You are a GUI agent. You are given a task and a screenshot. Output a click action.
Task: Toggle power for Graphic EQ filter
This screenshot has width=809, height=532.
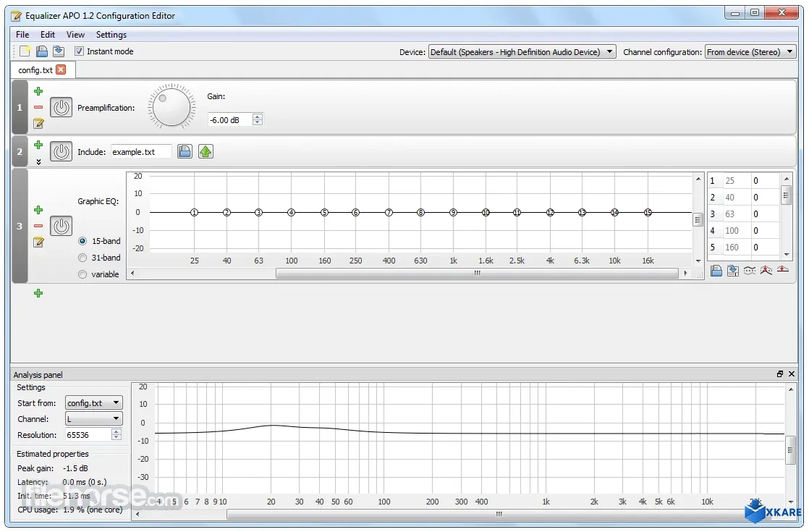[61, 226]
